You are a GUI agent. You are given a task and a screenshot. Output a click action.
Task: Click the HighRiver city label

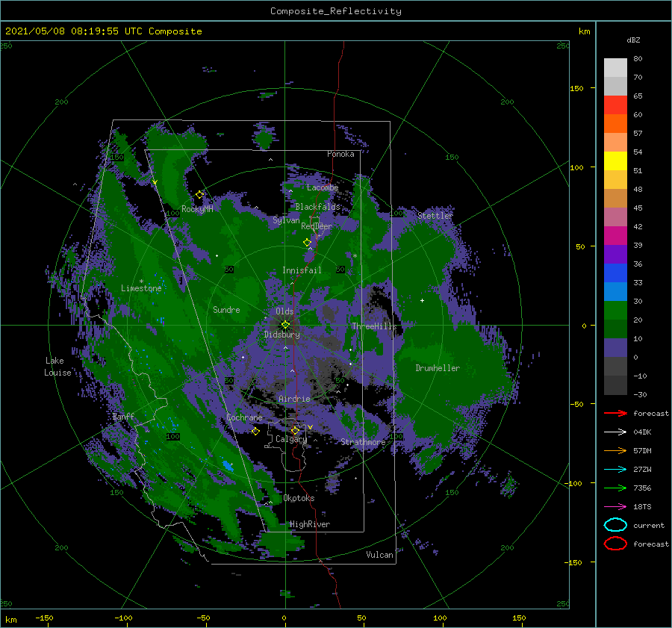[310, 524]
